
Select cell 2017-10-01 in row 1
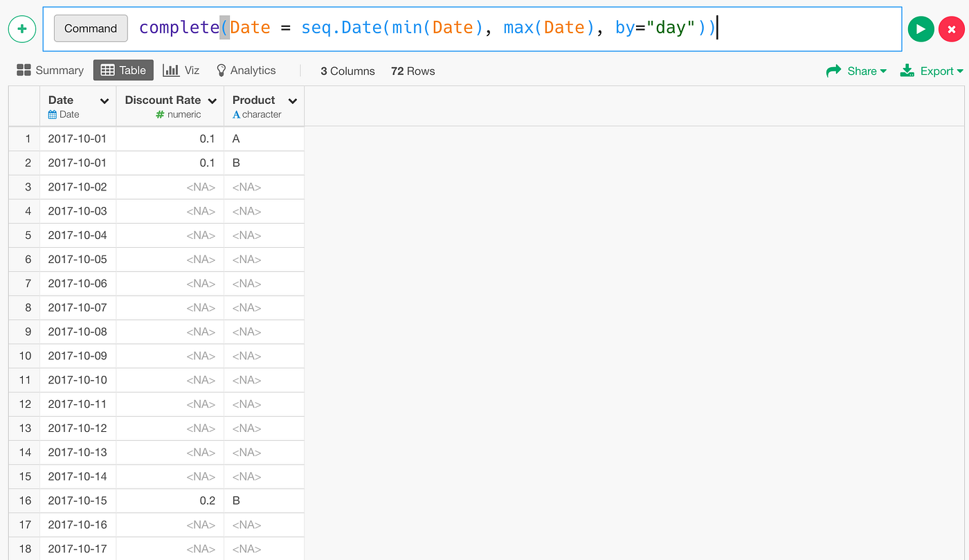click(x=78, y=138)
